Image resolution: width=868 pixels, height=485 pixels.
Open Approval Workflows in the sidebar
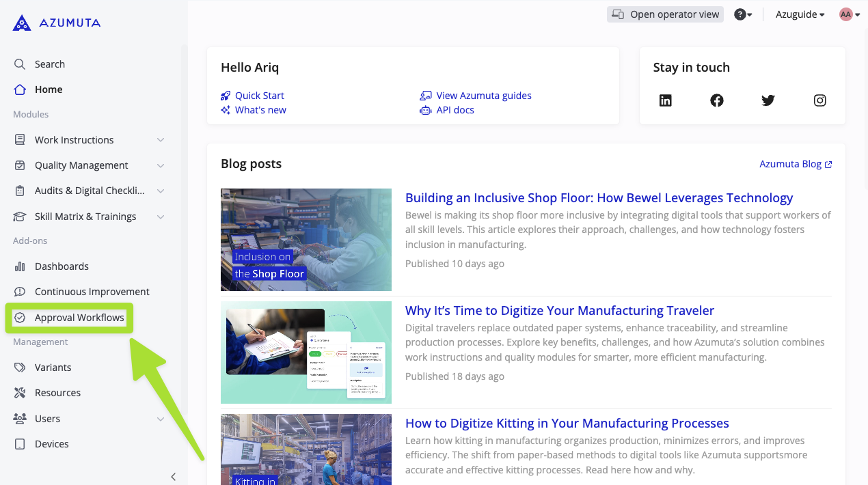tap(79, 318)
